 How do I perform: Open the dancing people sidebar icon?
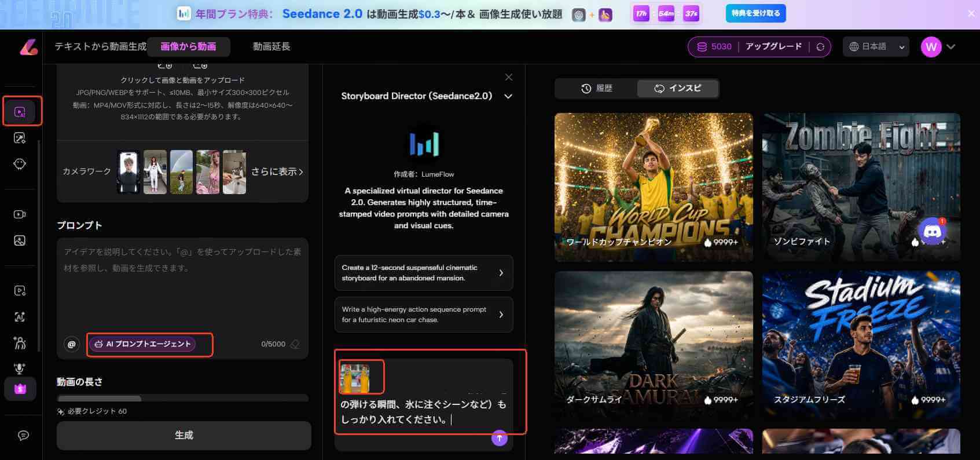click(x=20, y=342)
